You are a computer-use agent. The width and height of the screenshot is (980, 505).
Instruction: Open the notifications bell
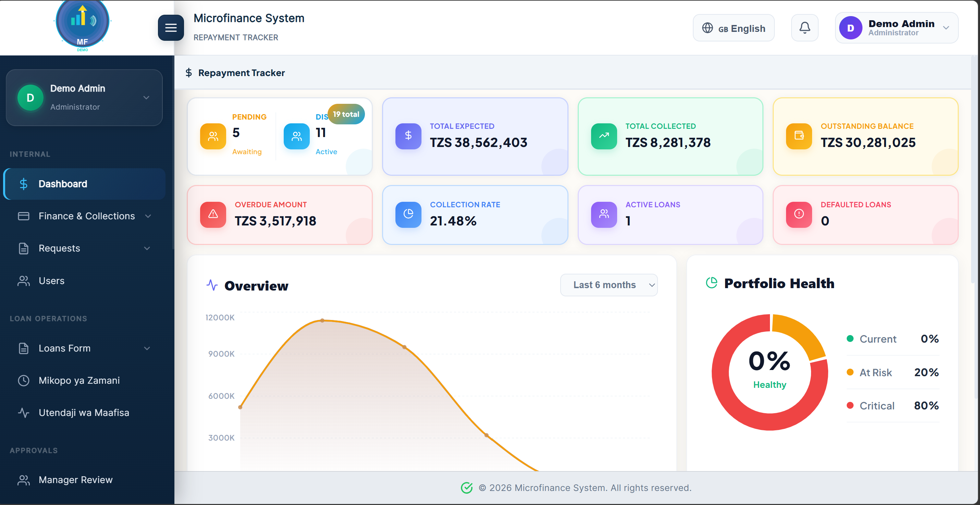[x=805, y=28]
